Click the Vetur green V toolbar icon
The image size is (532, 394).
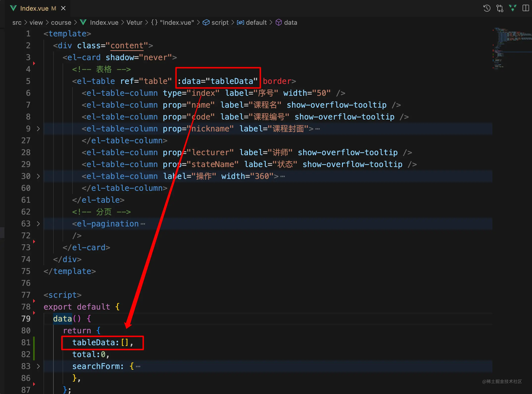point(513,8)
